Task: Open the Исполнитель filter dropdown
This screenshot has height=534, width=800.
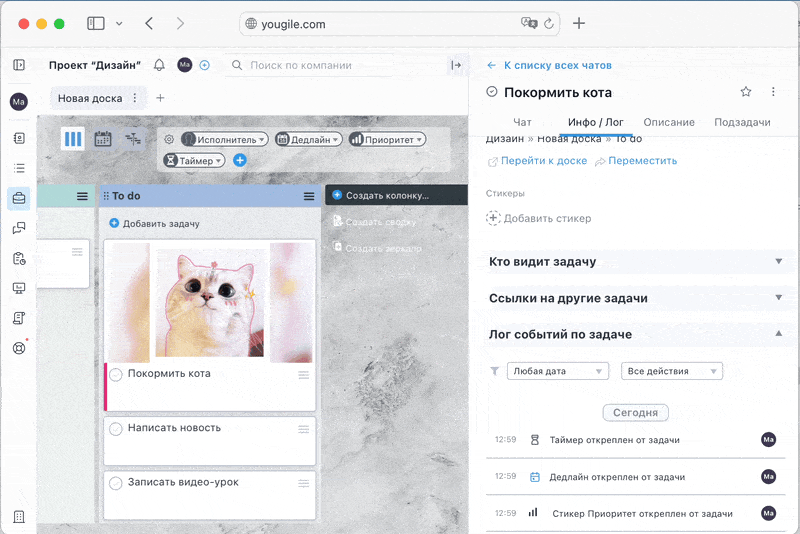Action: (x=224, y=139)
